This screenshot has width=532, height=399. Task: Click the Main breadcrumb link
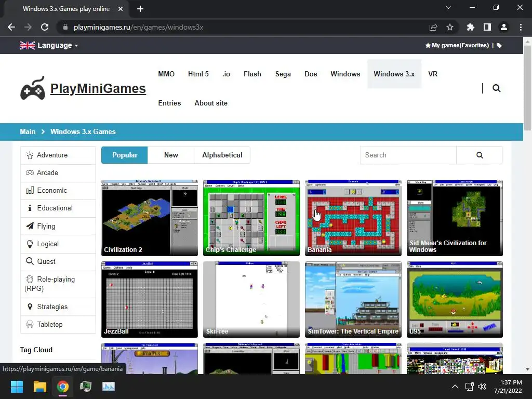coord(28,131)
